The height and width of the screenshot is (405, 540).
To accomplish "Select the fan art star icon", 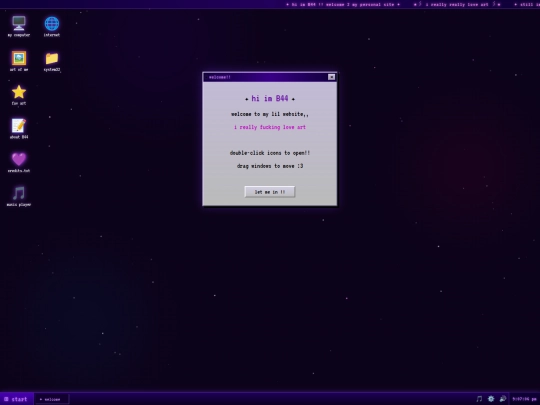I will tap(19, 95).
